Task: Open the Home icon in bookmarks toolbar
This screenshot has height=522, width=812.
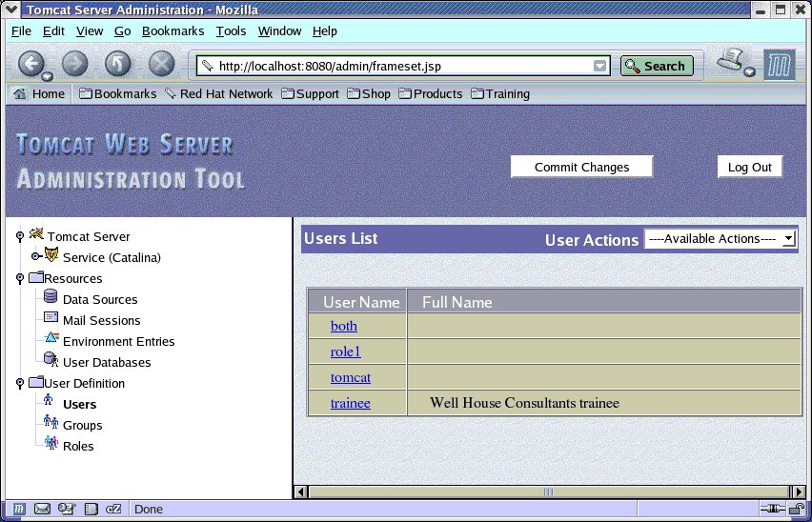Action: (x=20, y=93)
